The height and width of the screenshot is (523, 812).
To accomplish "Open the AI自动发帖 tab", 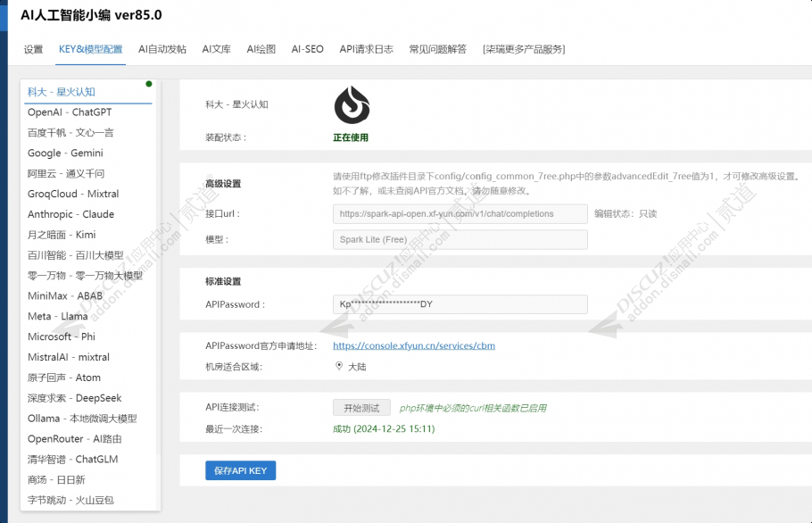I will 162,49.
